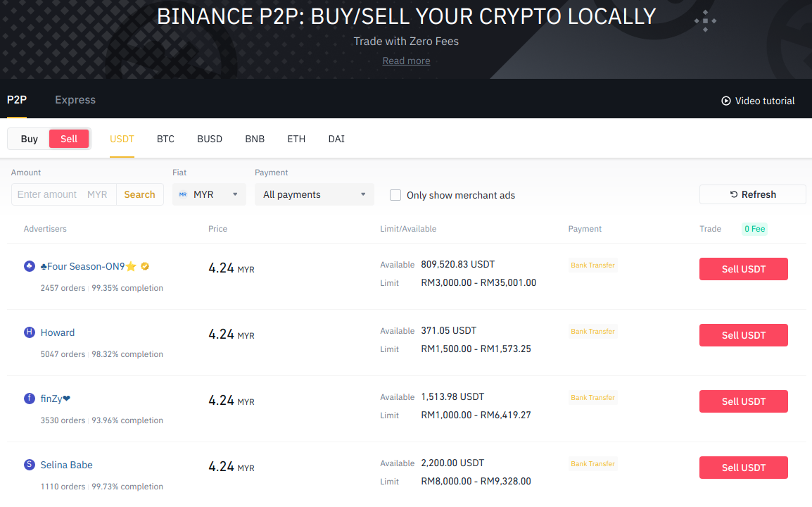
Task: Select the DAI crypto tab
Action: pyautogui.click(x=336, y=139)
